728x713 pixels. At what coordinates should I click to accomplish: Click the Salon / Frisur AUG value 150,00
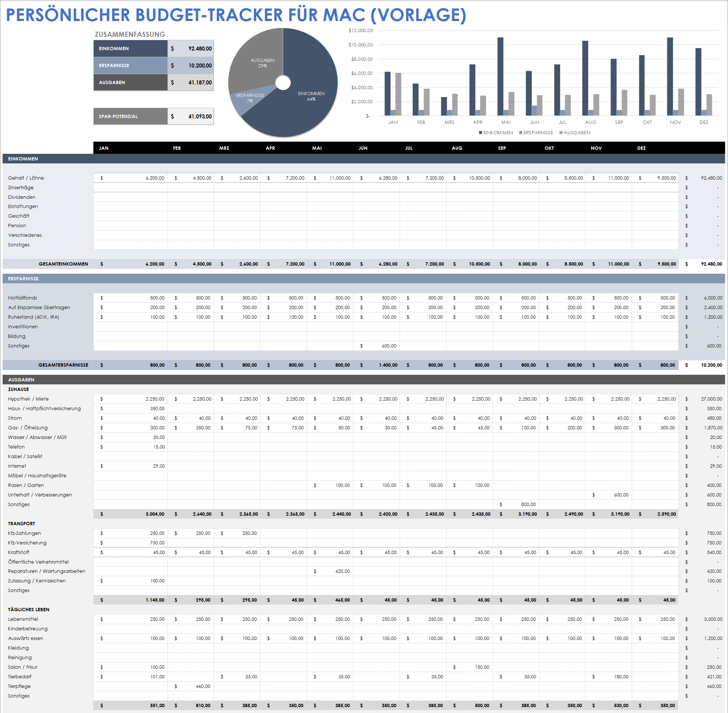pos(469,667)
